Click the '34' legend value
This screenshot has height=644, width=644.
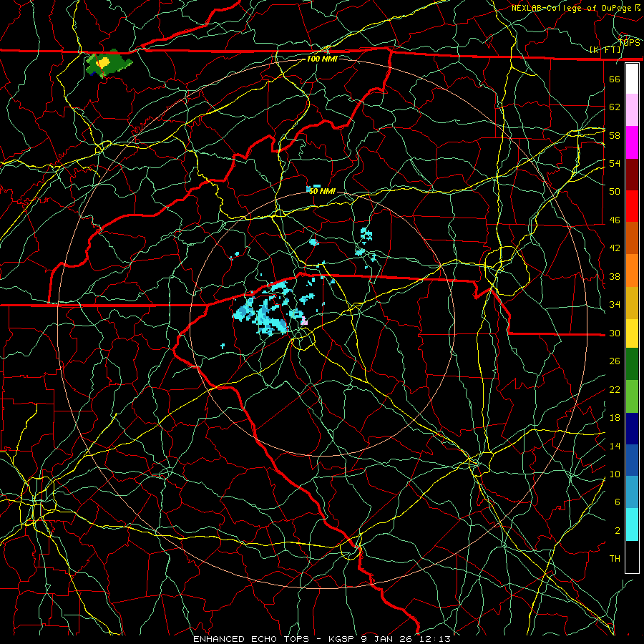615,305
